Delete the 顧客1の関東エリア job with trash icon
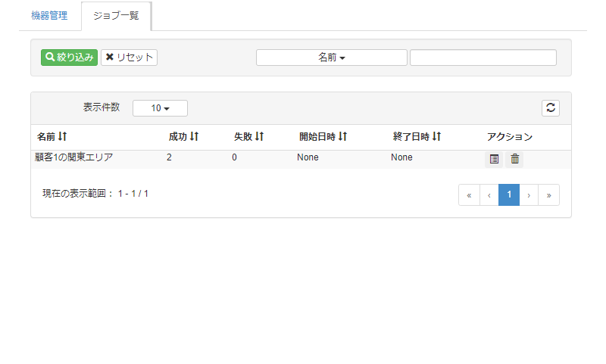The height and width of the screenshot is (364, 606). tap(514, 159)
